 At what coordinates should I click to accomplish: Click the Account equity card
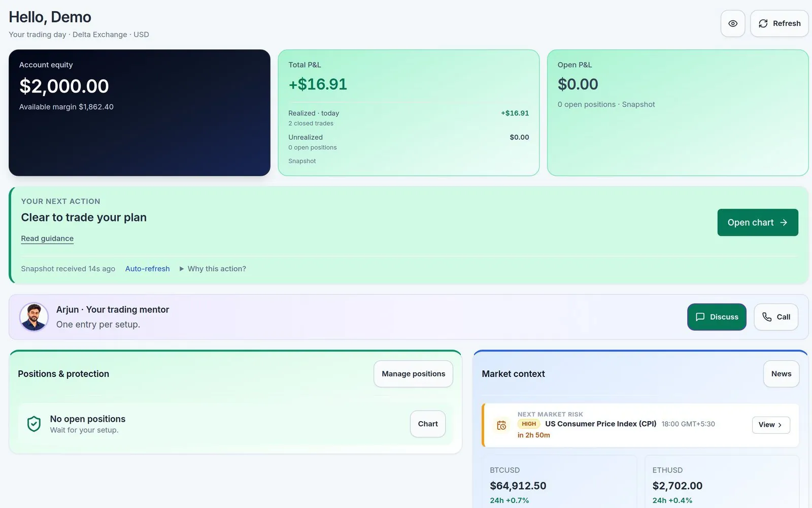[140, 113]
